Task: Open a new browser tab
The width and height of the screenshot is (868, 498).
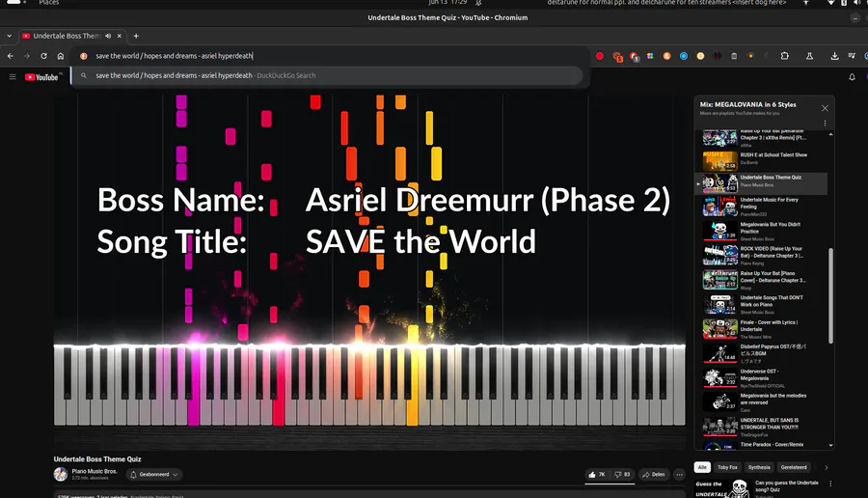Action: click(x=136, y=36)
